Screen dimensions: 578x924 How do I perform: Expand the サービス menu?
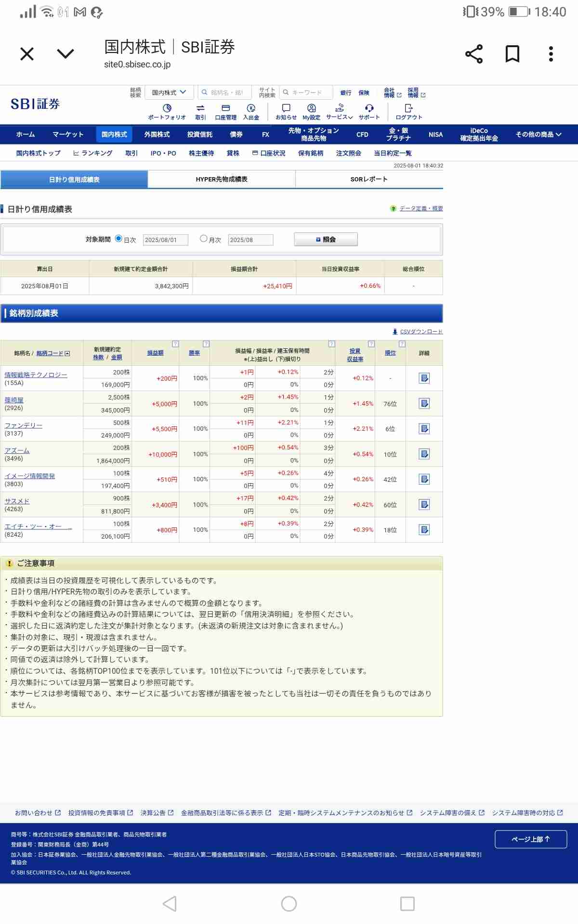point(340,112)
